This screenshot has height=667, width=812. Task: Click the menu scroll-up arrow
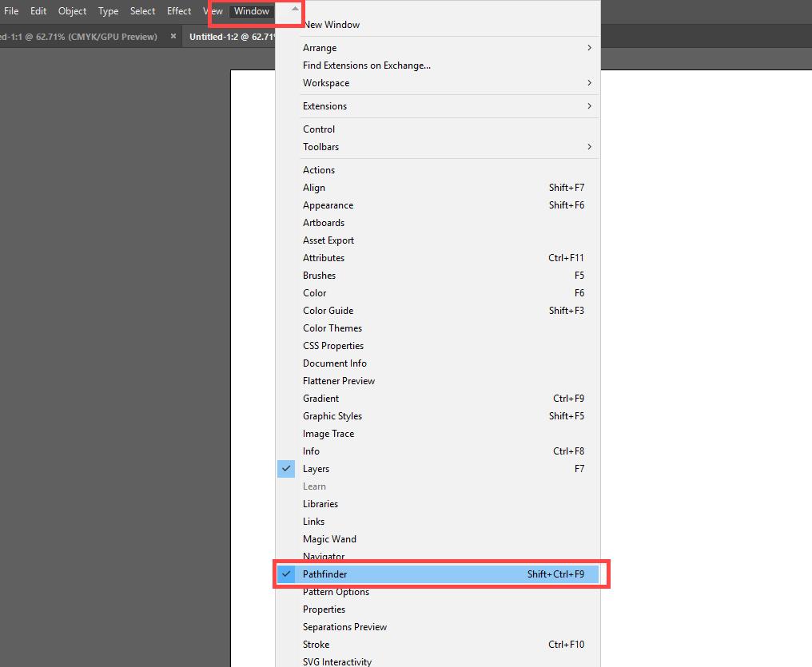pos(295,9)
